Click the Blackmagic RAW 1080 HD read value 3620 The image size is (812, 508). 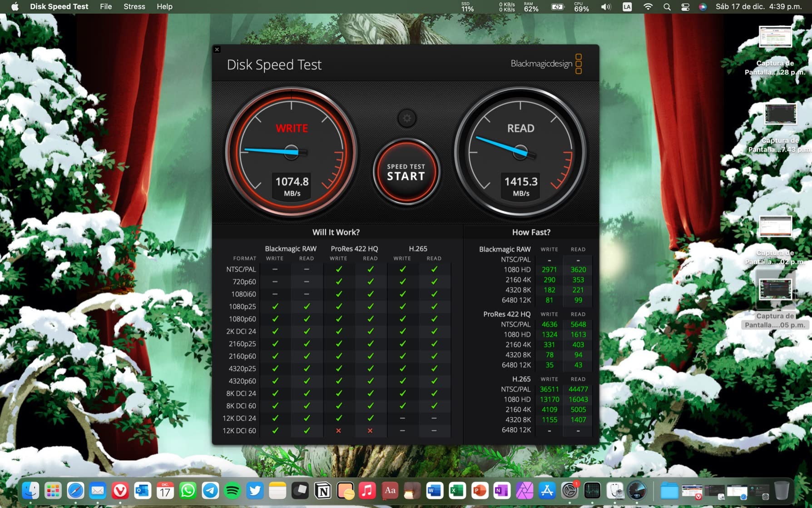578,269
